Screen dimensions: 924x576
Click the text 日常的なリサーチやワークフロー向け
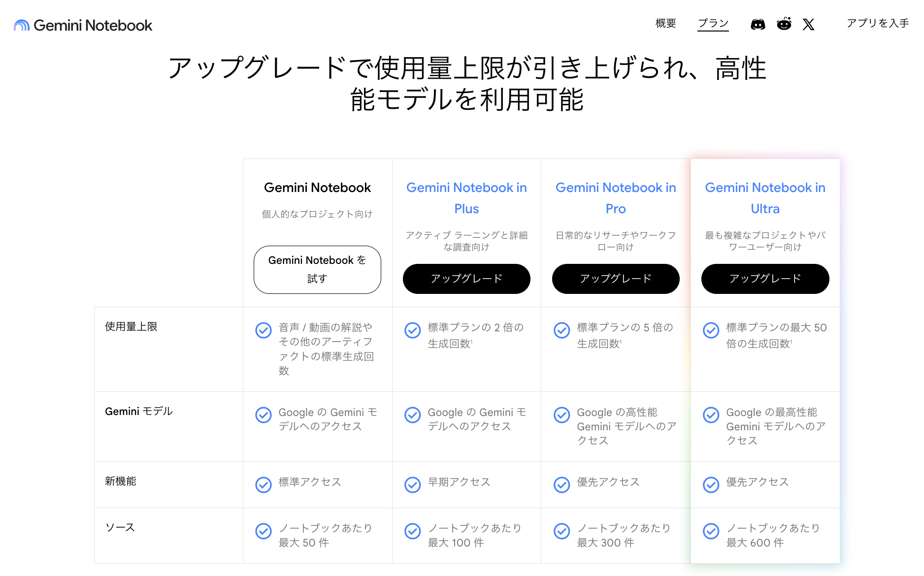[x=616, y=241]
